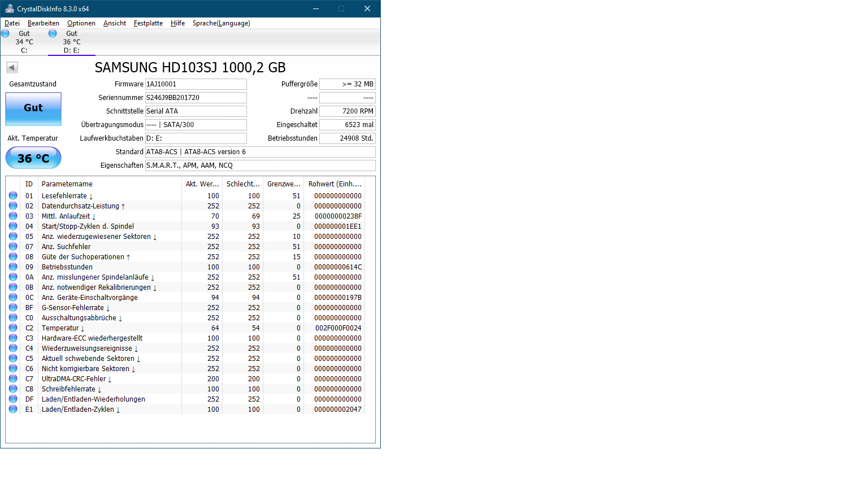Open the Sprache(Language) menu
Viewport: 868px width, 488px height.
click(x=222, y=23)
